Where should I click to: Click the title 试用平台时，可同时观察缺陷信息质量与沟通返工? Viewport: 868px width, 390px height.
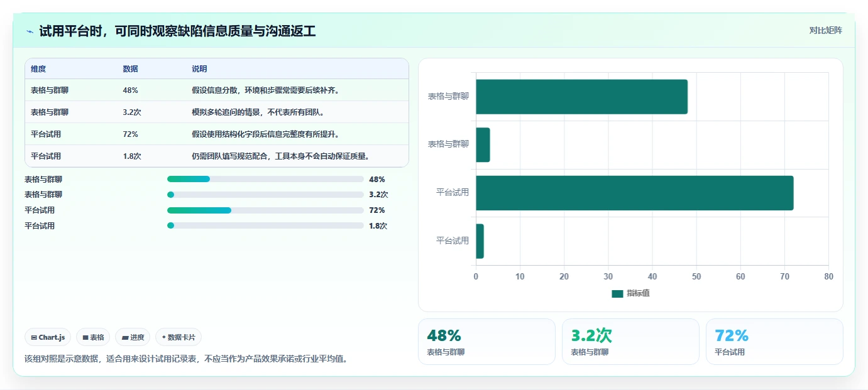pyautogui.click(x=177, y=31)
